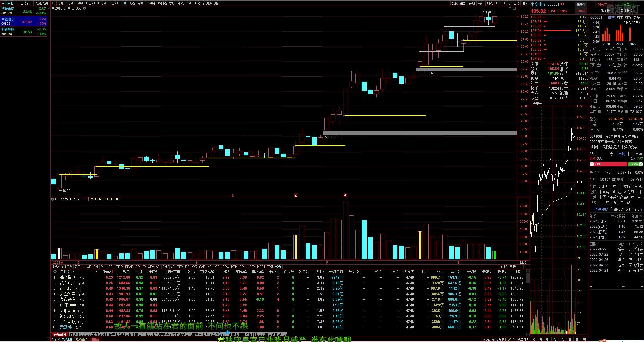644x342 pixels.
Task: Click the round icon after 中瓷电子(日线,前复权)
Action: pos(84,8)
